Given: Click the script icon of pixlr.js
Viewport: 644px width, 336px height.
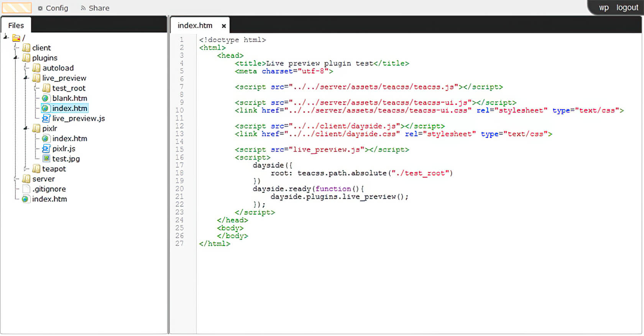Looking at the screenshot, I should click(x=46, y=149).
